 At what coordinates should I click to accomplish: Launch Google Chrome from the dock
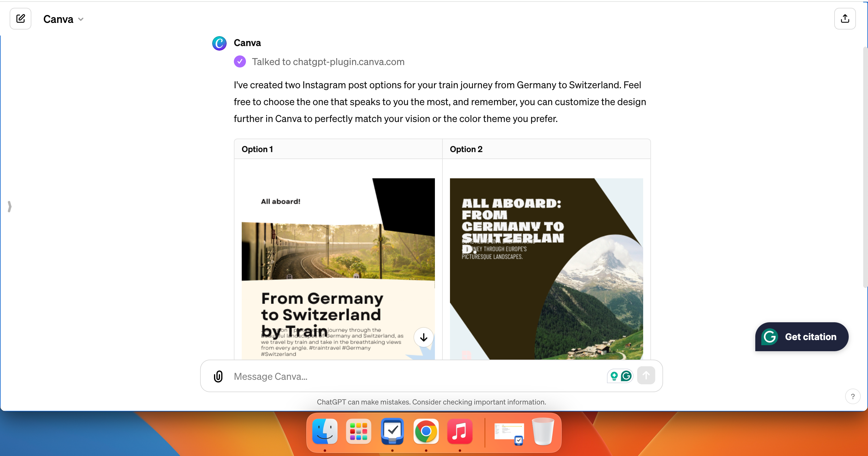click(426, 432)
